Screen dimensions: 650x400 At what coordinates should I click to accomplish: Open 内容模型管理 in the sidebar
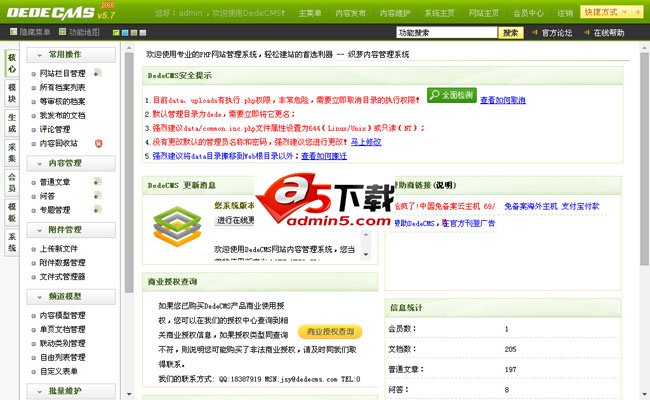point(63,315)
